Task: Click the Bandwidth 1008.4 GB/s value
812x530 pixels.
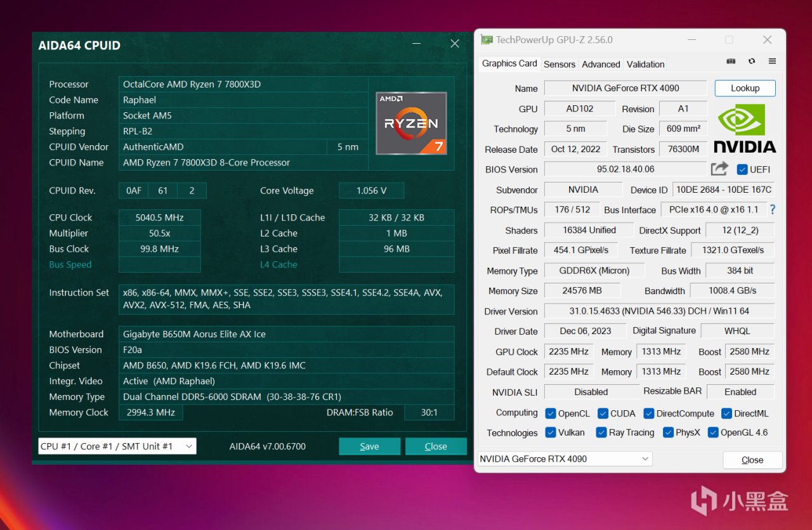Action: click(x=732, y=291)
